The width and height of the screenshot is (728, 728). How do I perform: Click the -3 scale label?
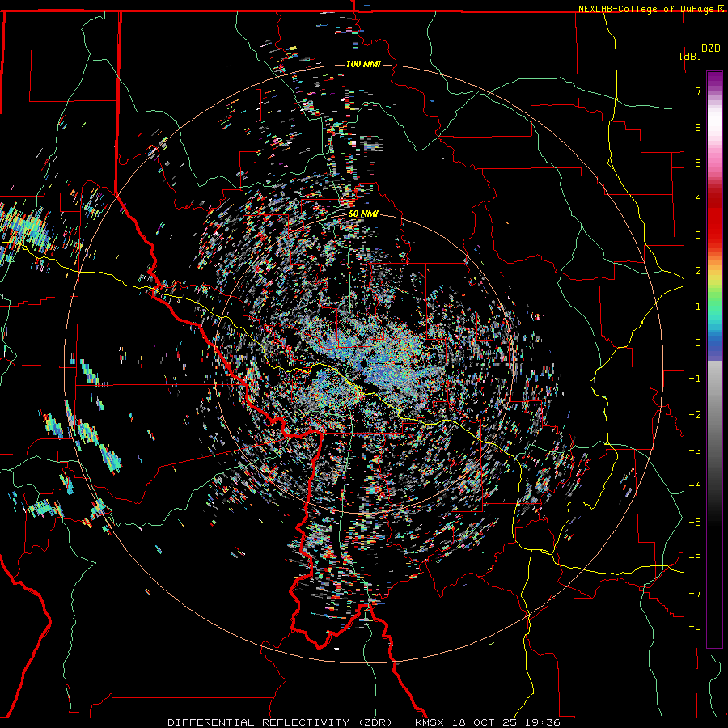coord(695,451)
